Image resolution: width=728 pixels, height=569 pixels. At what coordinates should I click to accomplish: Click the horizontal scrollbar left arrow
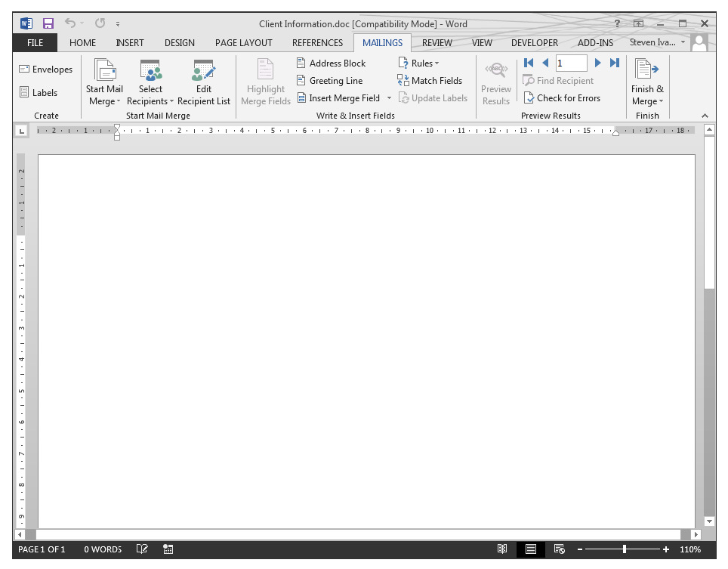point(20,535)
